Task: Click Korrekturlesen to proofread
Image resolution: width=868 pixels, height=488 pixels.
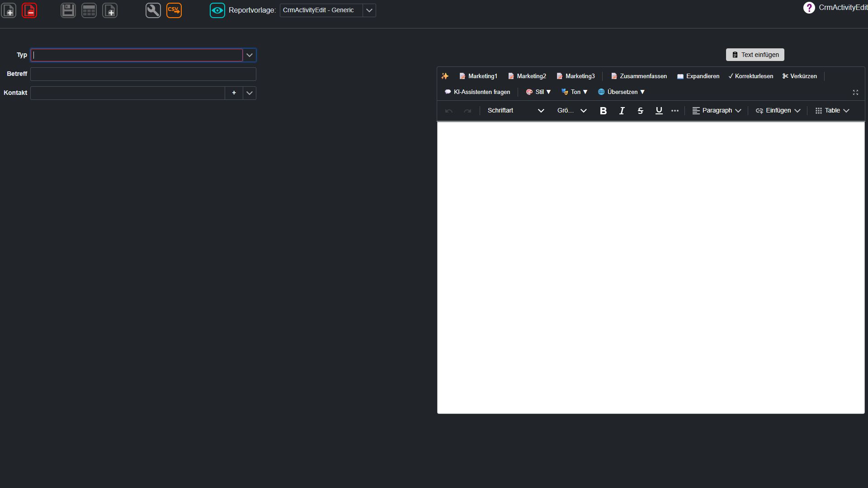Action: (x=750, y=76)
